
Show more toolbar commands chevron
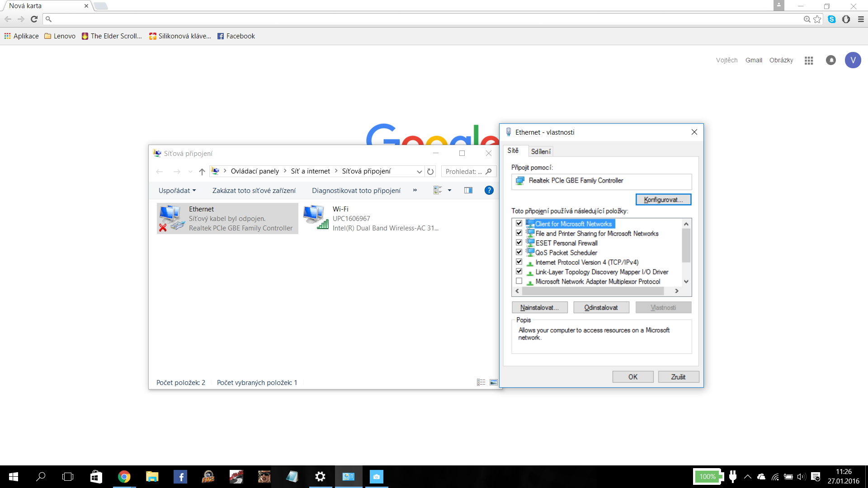pyautogui.click(x=415, y=190)
